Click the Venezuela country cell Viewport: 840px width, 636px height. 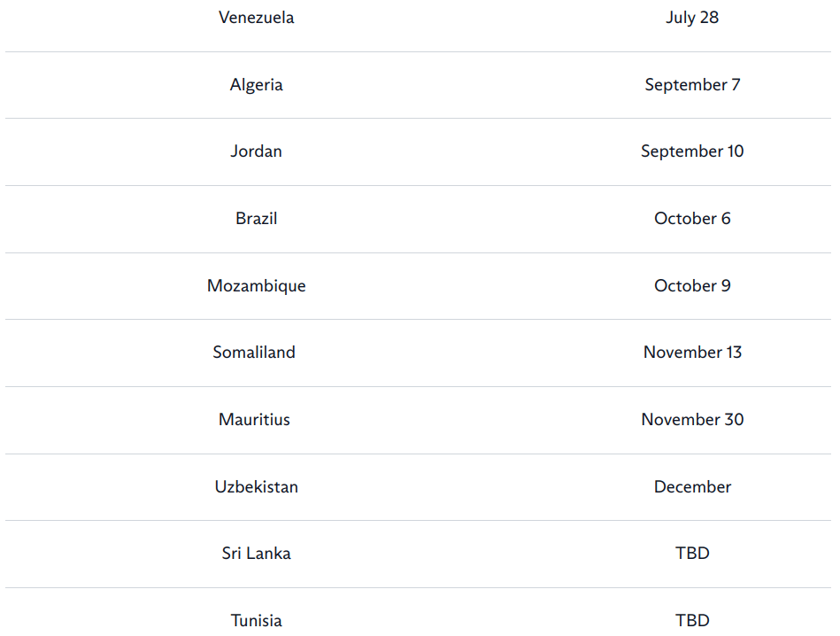[257, 18]
